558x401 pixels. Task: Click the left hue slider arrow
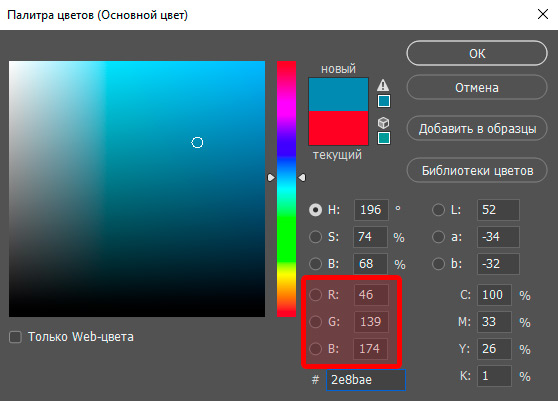tap(271, 177)
